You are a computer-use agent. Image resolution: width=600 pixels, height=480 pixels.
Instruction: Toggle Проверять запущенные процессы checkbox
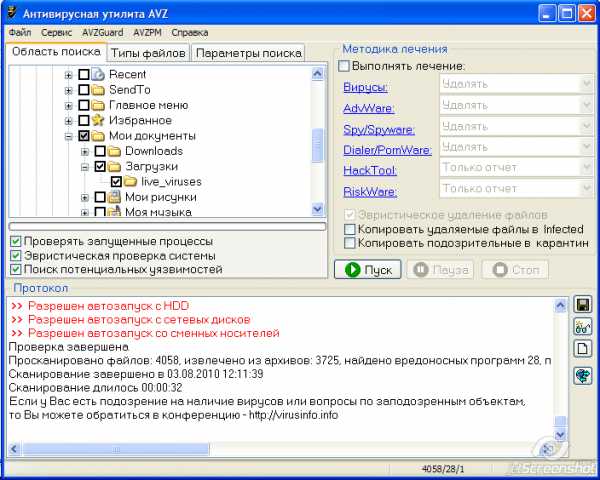(x=15, y=241)
